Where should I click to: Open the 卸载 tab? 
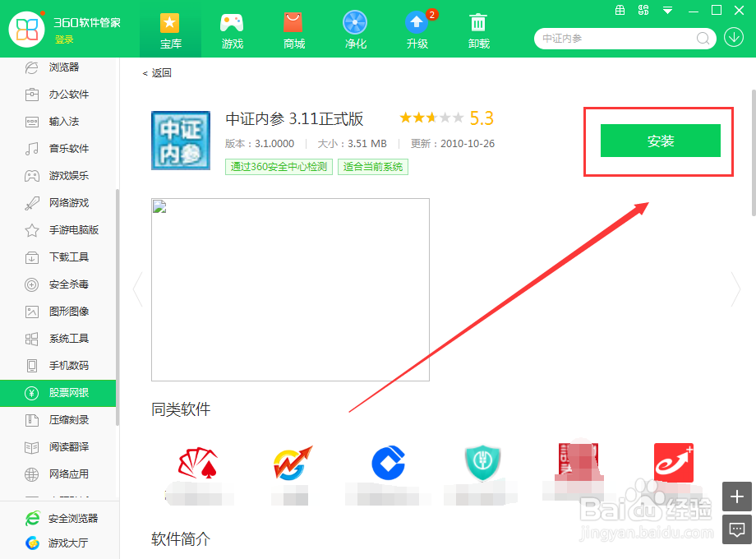pos(478,30)
